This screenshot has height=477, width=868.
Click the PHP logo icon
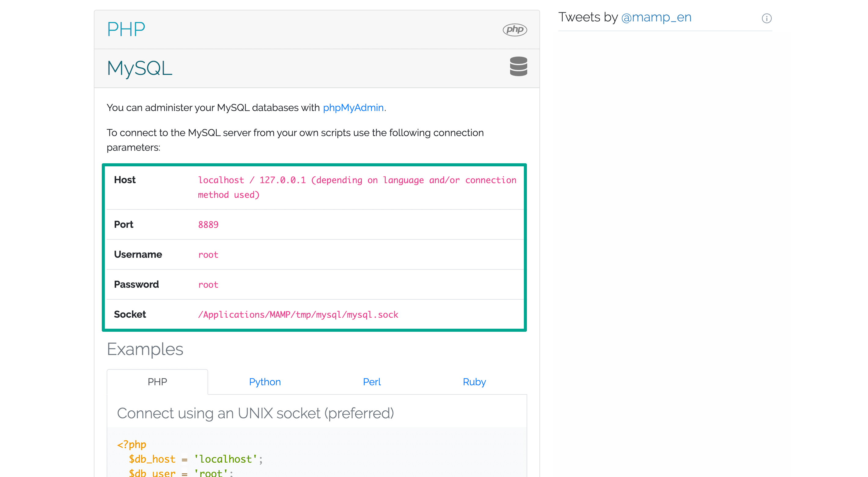(514, 29)
